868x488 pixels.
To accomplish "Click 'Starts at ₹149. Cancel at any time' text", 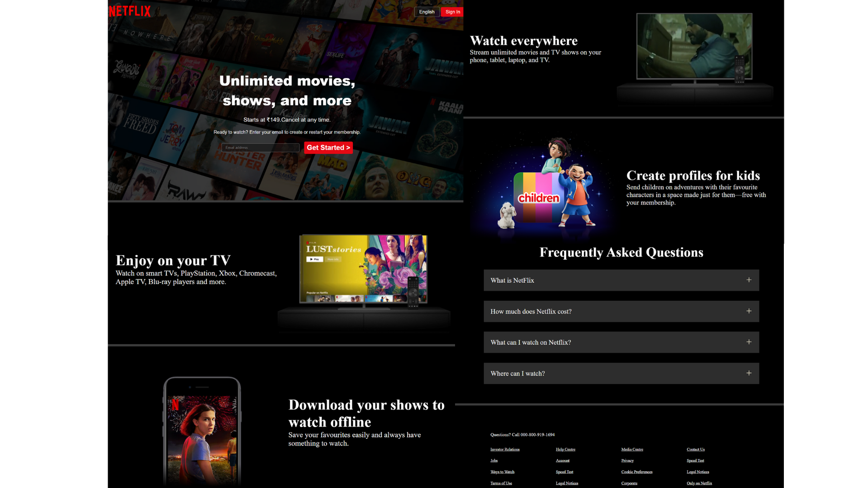I will click(x=287, y=120).
